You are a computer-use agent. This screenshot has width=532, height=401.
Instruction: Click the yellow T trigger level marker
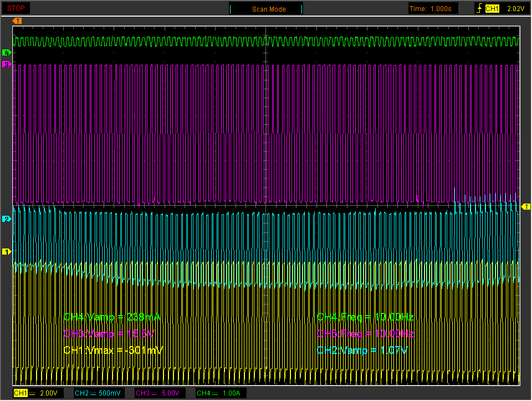tap(526, 206)
